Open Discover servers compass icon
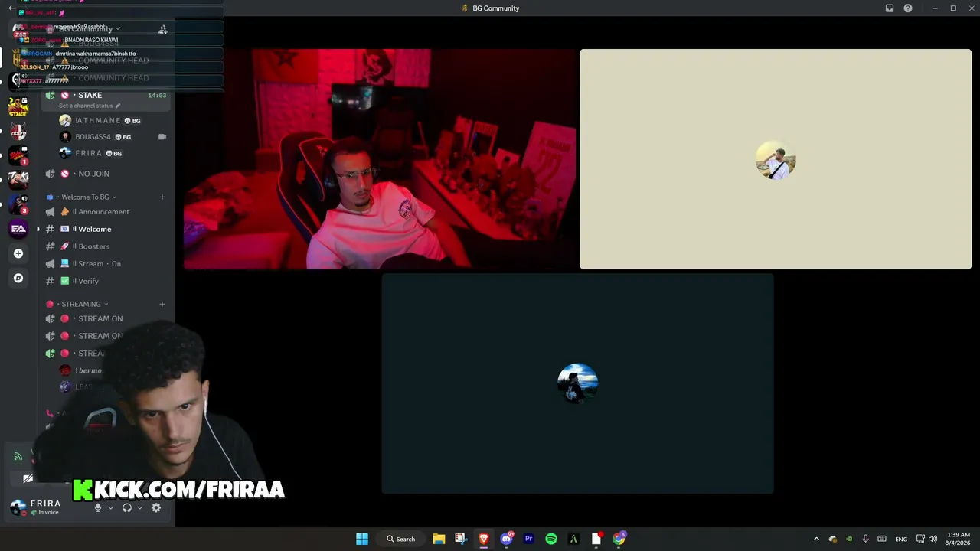The image size is (980, 551). point(18,278)
